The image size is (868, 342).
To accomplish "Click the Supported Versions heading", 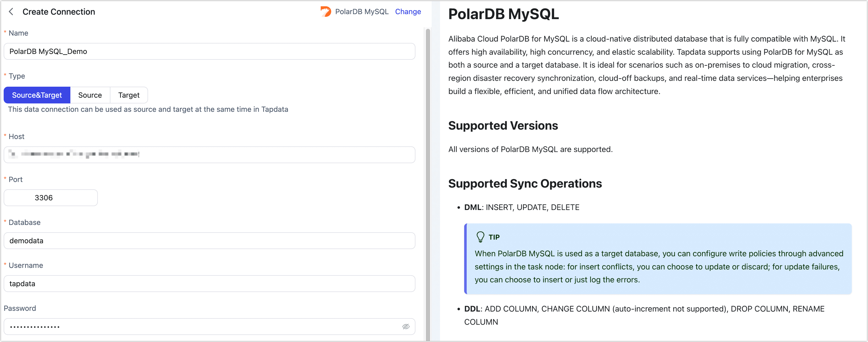I will point(503,125).
